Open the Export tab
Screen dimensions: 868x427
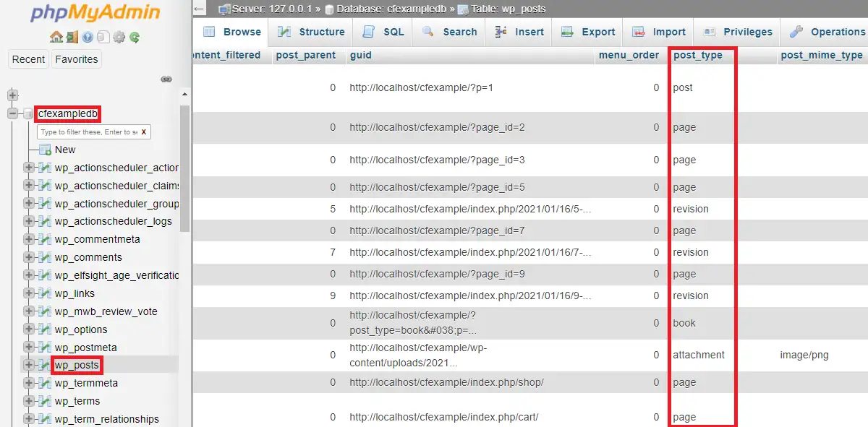click(x=587, y=32)
